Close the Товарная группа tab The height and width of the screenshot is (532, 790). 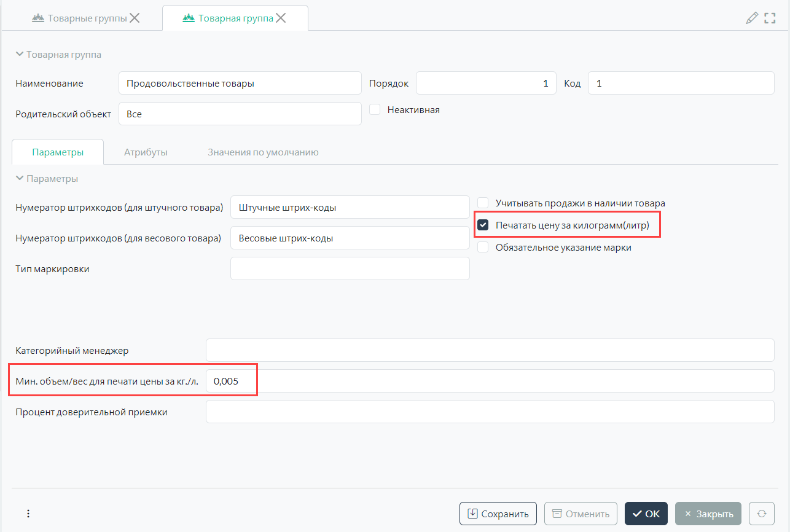coord(281,18)
